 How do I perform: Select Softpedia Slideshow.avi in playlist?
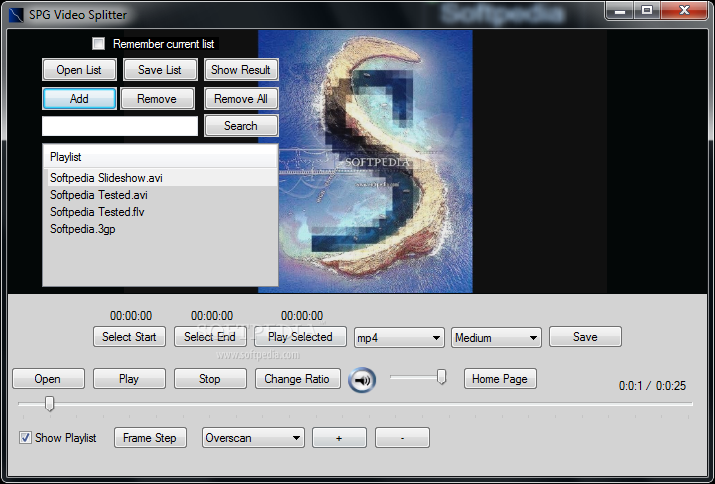[160, 178]
